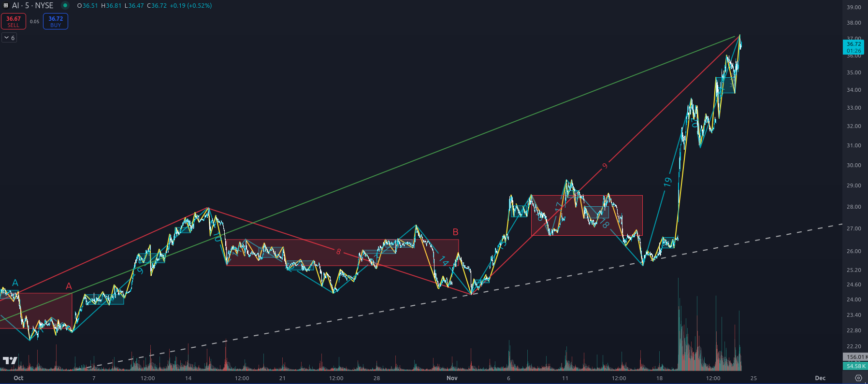
Task: Click the 30.00 level on price scale
Action: point(854,165)
